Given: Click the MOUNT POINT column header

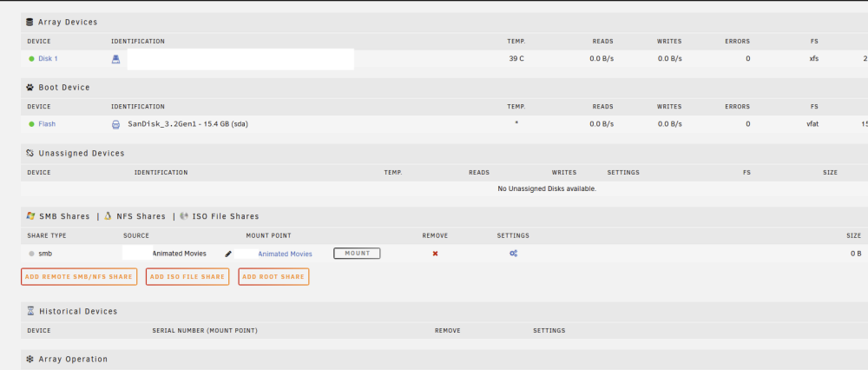Looking at the screenshot, I should coord(268,236).
